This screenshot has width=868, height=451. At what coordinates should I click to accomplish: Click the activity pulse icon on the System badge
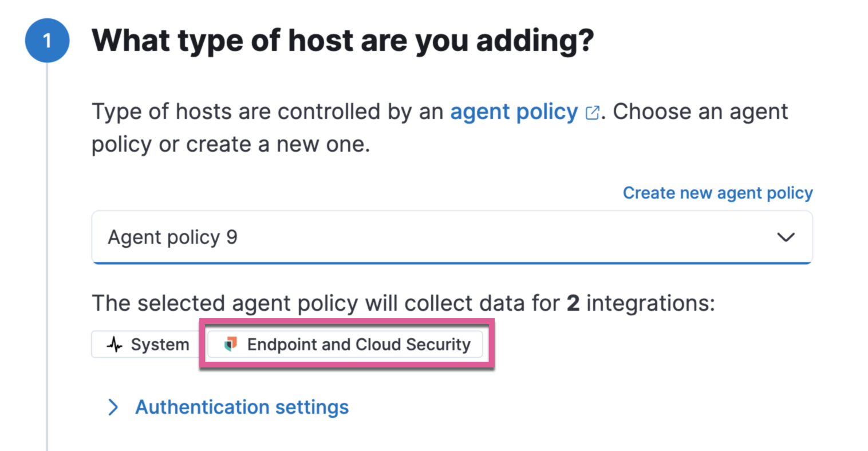[115, 344]
